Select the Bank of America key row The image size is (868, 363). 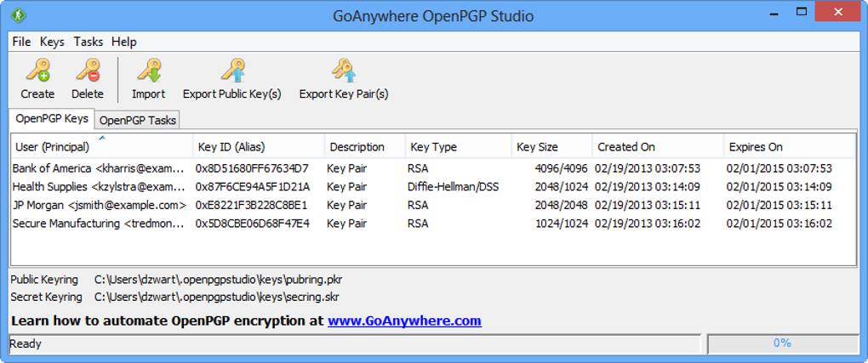(x=98, y=168)
